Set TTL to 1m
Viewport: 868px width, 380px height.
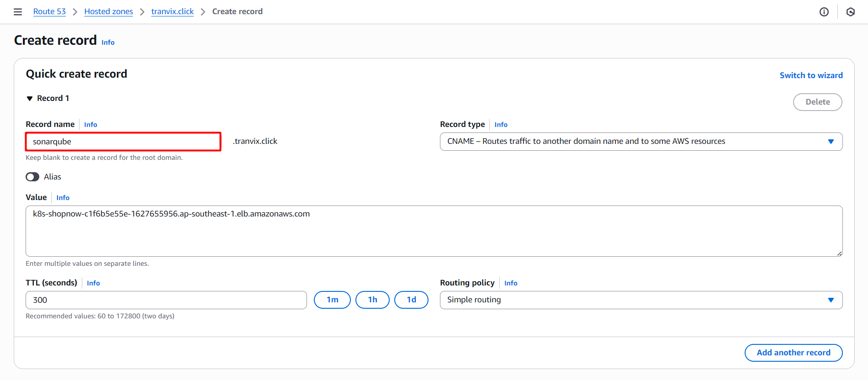[x=332, y=300]
